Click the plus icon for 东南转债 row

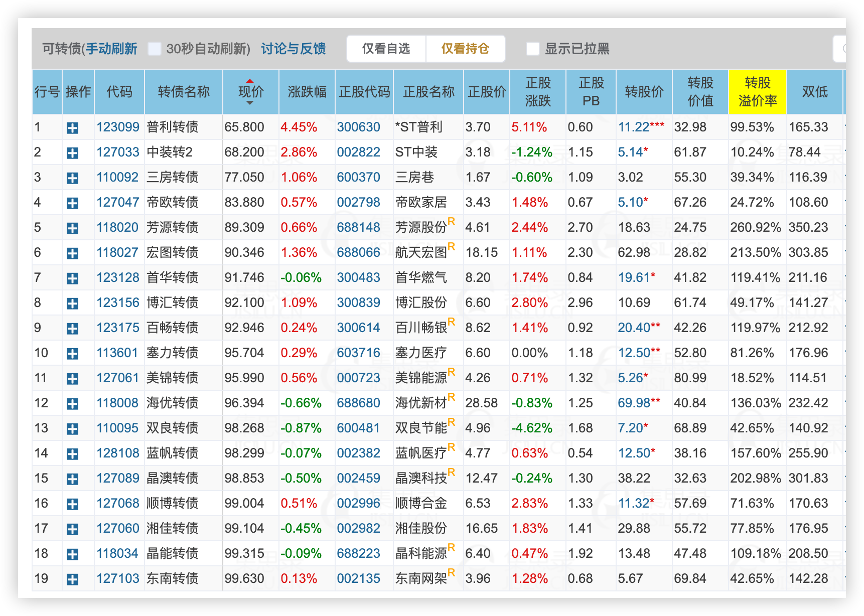click(x=72, y=579)
